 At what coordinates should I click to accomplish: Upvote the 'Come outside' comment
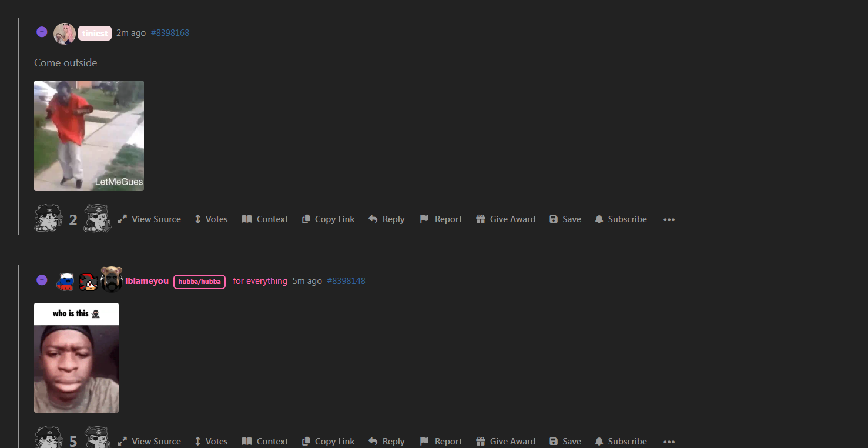coord(49,218)
